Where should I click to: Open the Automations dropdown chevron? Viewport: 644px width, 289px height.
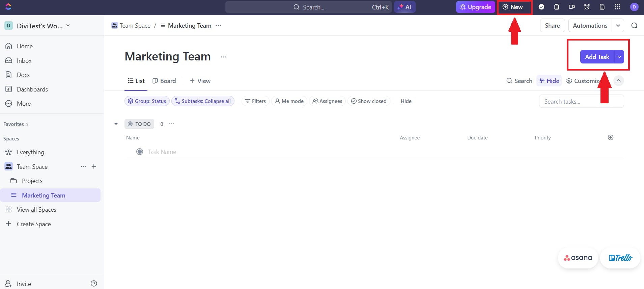point(618,26)
